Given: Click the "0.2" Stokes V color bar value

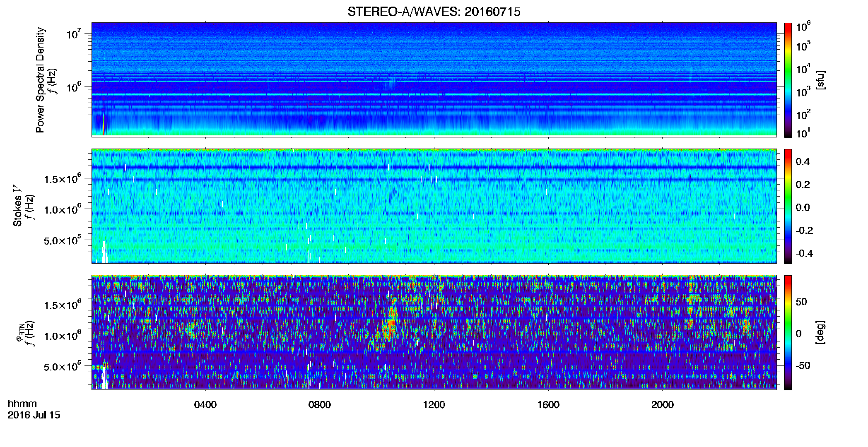Looking at the screenshot, I should point(803,185).
